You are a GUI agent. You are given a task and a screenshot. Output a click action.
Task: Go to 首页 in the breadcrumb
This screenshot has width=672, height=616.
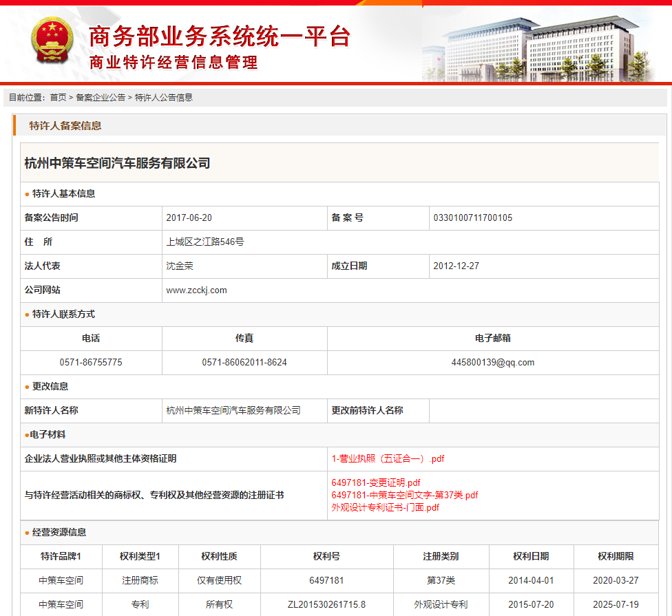pyautogui.click(x=59, y=98)
